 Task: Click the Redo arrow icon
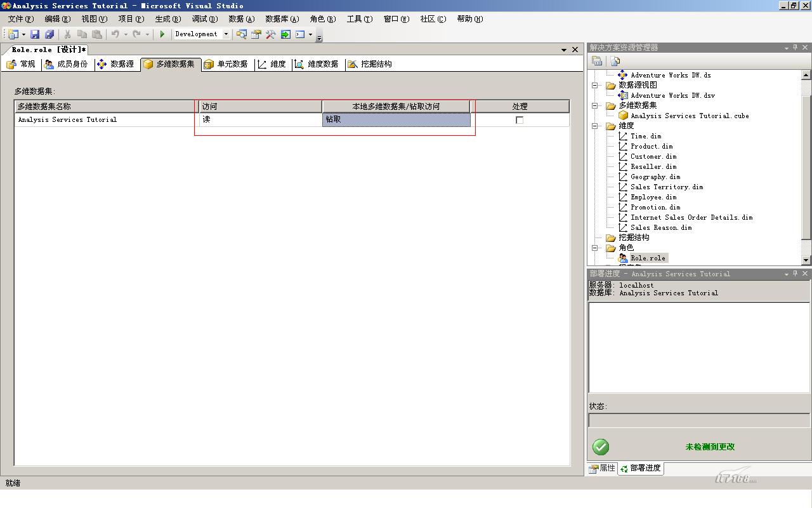click(136, 34)
